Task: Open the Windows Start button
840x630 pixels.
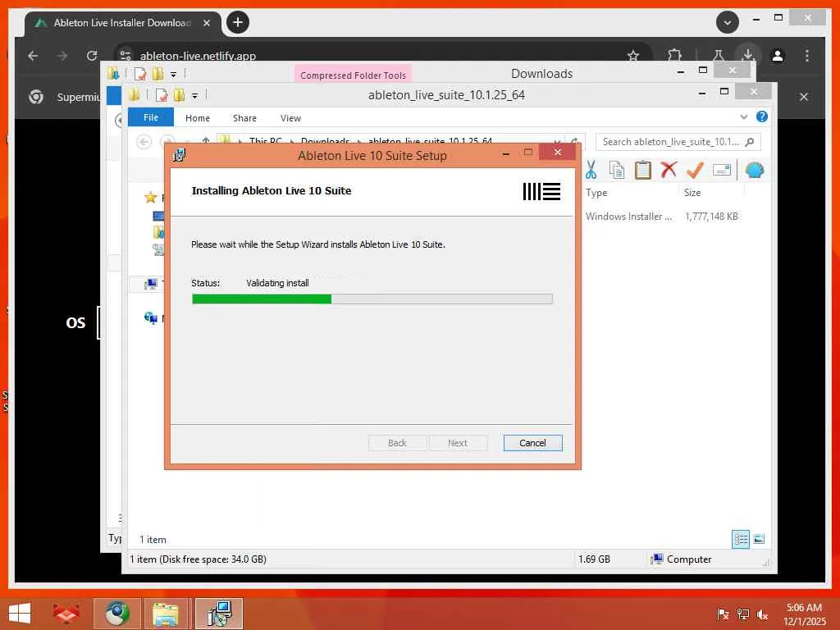Action: click(x=20, y=614)
